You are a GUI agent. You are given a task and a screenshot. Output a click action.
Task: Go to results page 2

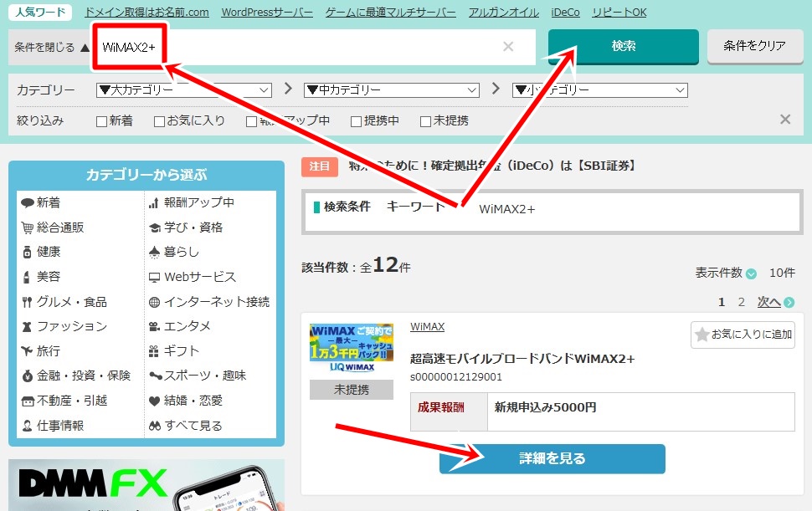741,302
